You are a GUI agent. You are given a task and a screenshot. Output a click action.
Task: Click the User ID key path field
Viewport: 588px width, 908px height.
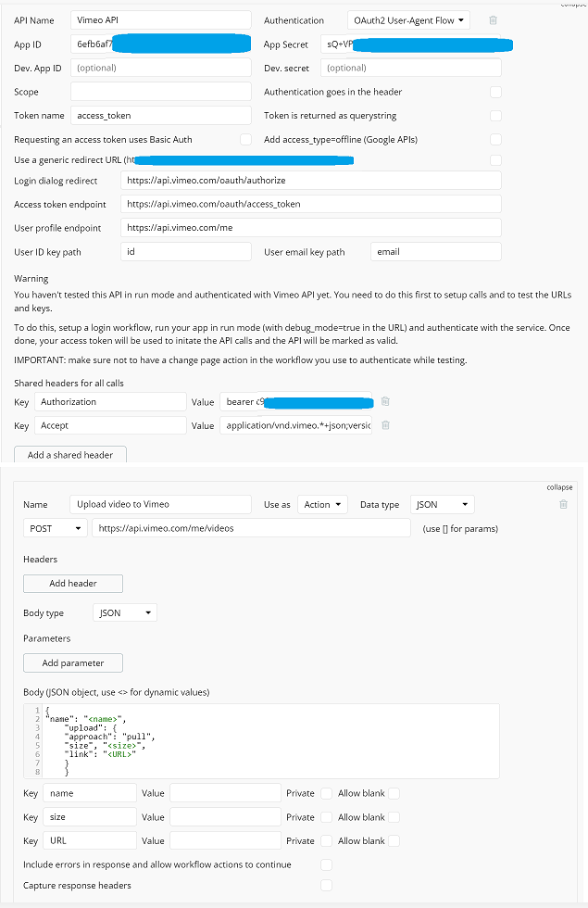click(x=186, y=251)
